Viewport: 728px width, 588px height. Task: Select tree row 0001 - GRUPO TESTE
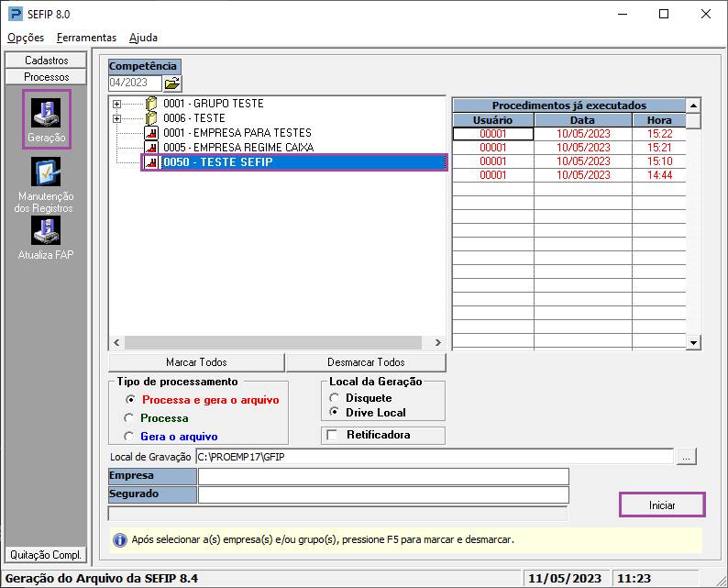point(214,104)
